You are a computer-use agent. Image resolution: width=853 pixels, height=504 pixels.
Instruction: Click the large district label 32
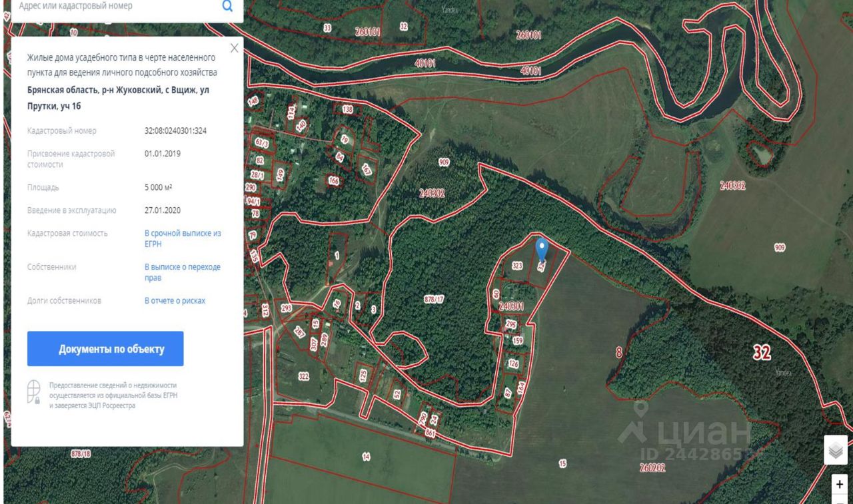762,352
